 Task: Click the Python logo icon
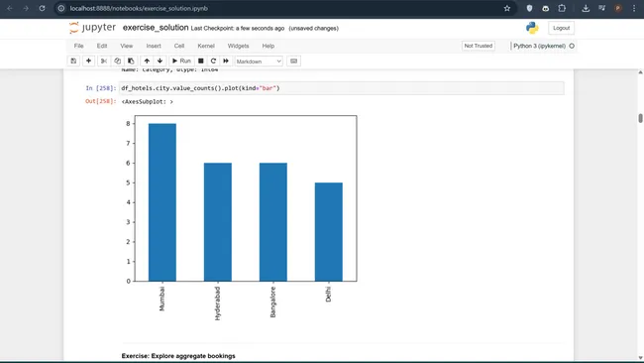click(532, 28)
